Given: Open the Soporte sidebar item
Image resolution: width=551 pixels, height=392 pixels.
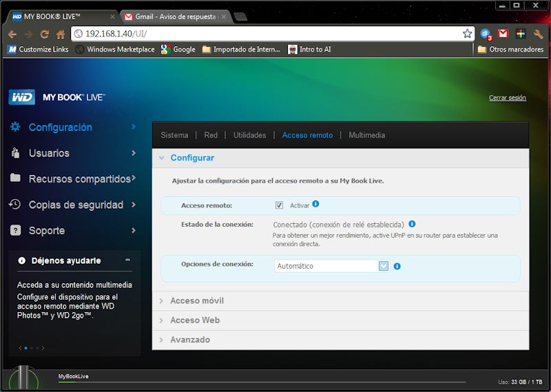Looking at the screenshot, I should [x=73, y=231].
